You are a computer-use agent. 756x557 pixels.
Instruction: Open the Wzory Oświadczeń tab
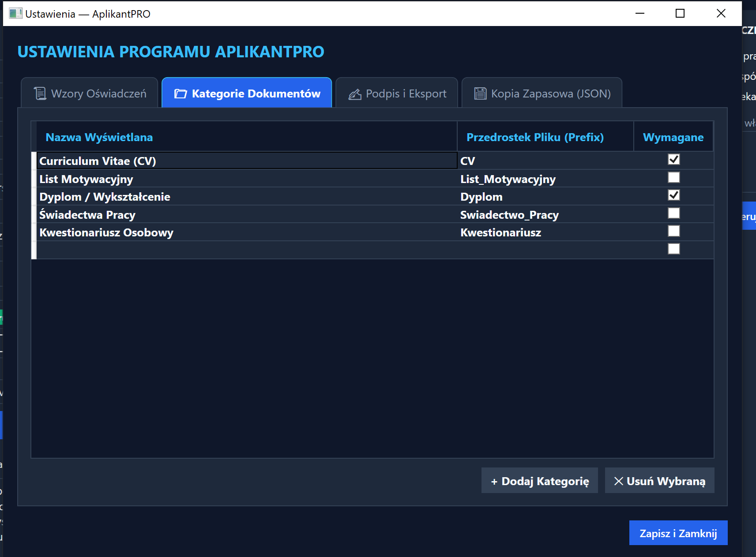[x=90, y=93]
